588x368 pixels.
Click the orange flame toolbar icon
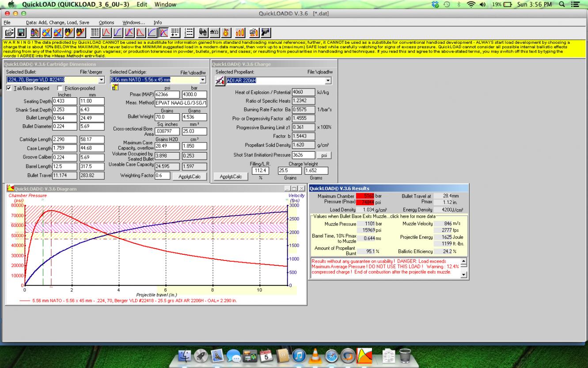click(225, 32)
